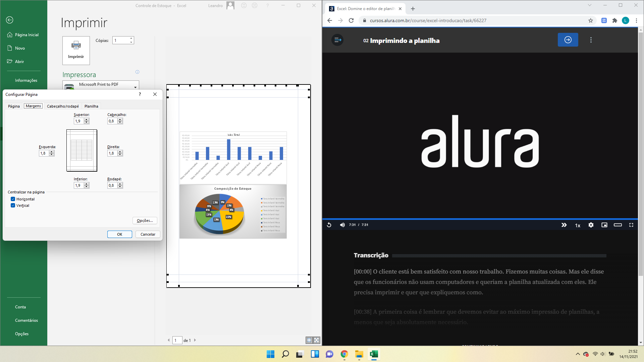644x362 pixels.
Task: Open Chrome extensions puzzle icon
Action: point(615,20)
